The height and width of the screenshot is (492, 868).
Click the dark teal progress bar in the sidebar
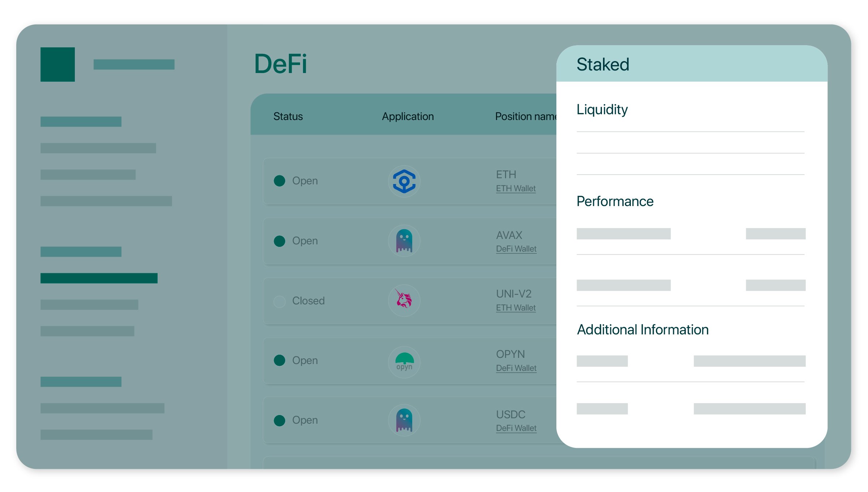coord(99,278)
